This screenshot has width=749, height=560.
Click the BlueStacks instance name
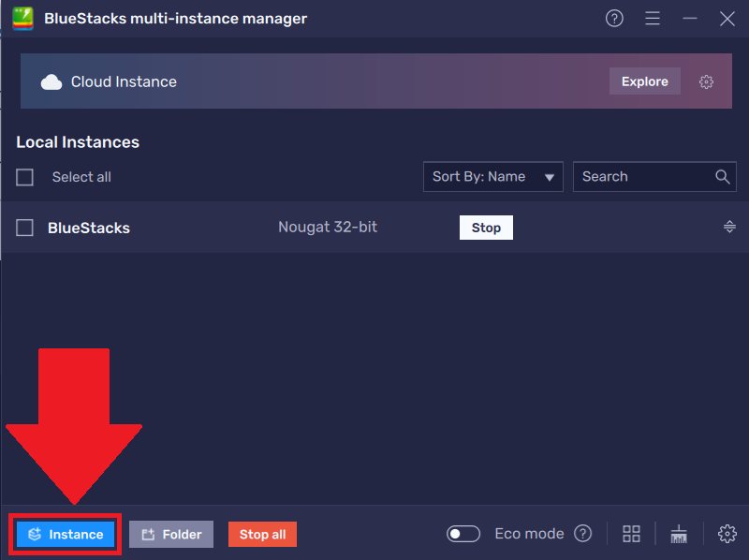click(x=89, y=228)
